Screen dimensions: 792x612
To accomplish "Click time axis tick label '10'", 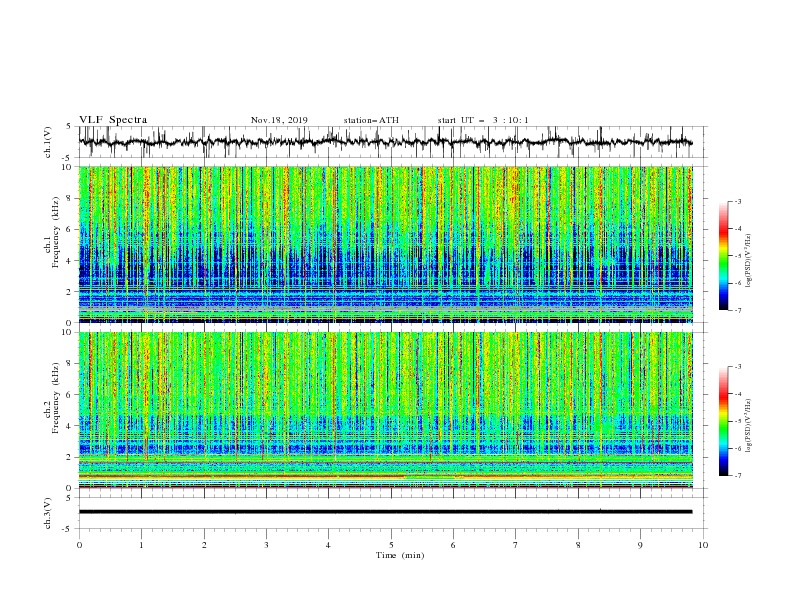I will click(703, 545).
